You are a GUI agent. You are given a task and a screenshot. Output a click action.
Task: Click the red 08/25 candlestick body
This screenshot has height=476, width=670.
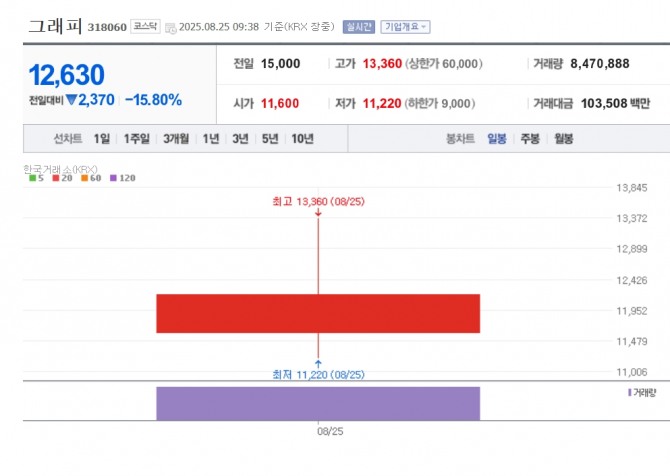[318, 313]
